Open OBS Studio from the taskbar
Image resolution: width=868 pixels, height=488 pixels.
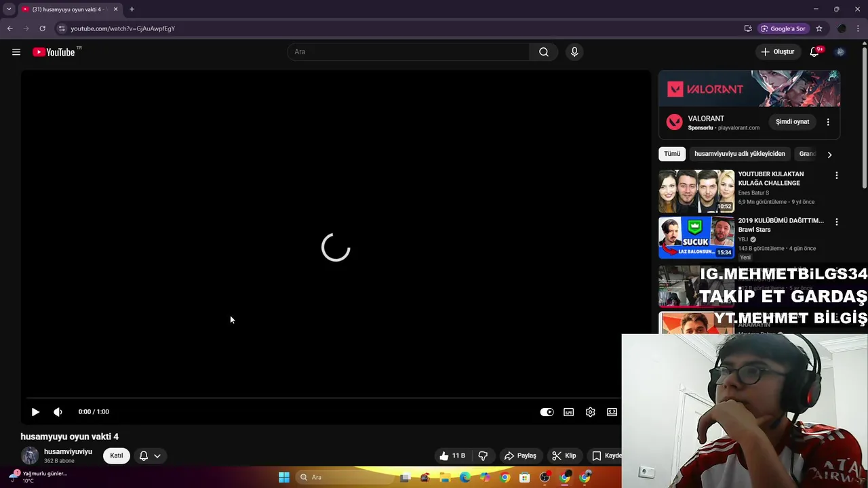tap(545, 477)
